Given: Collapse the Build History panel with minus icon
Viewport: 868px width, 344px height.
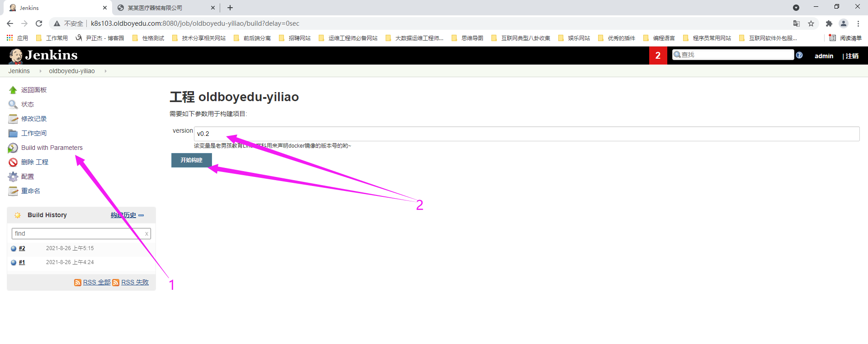Looking at the screenshot, I should tap(141, 215).
